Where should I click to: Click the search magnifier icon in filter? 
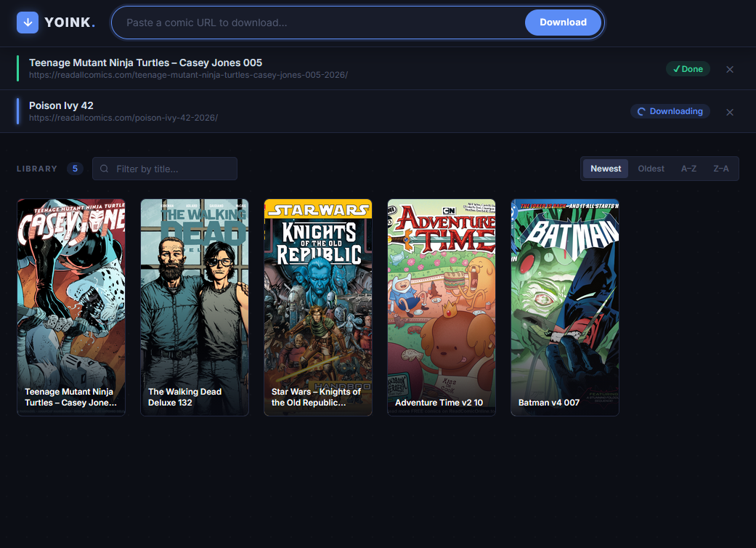pyautogui.click(x=105, y=169)
